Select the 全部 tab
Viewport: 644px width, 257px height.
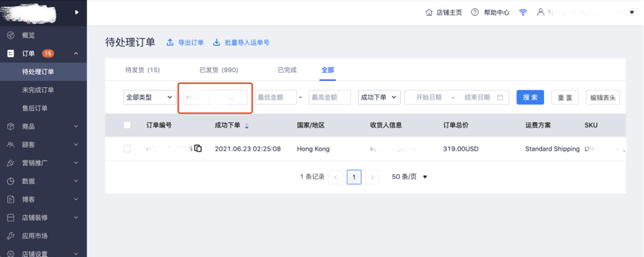[x=328, y=70]
